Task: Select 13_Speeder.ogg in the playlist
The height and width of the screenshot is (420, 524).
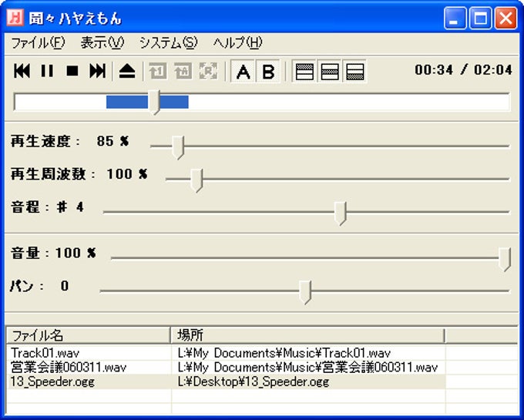Action: click(x=52, y=381)
